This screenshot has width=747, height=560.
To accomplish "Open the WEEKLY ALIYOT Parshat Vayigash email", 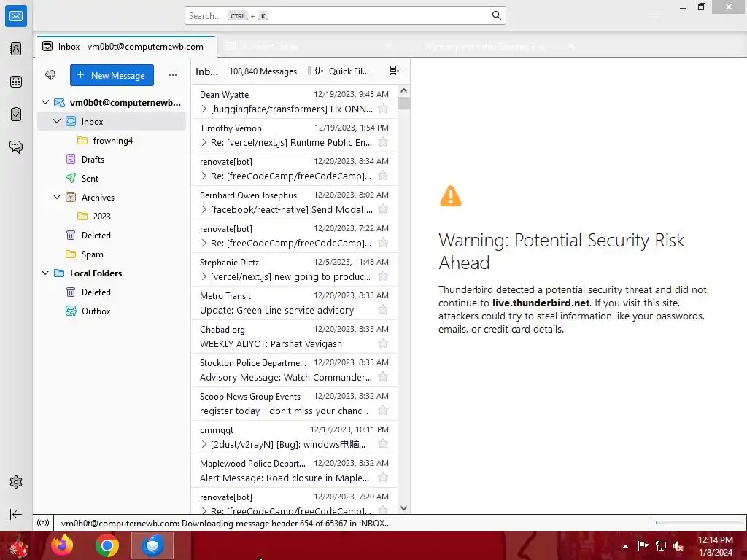I will 294,337.
